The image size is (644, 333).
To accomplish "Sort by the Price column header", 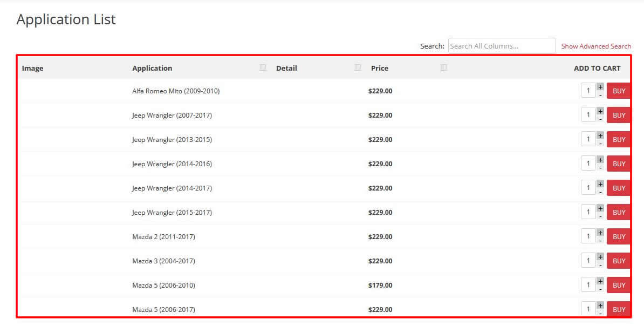I will coord(380,68).
